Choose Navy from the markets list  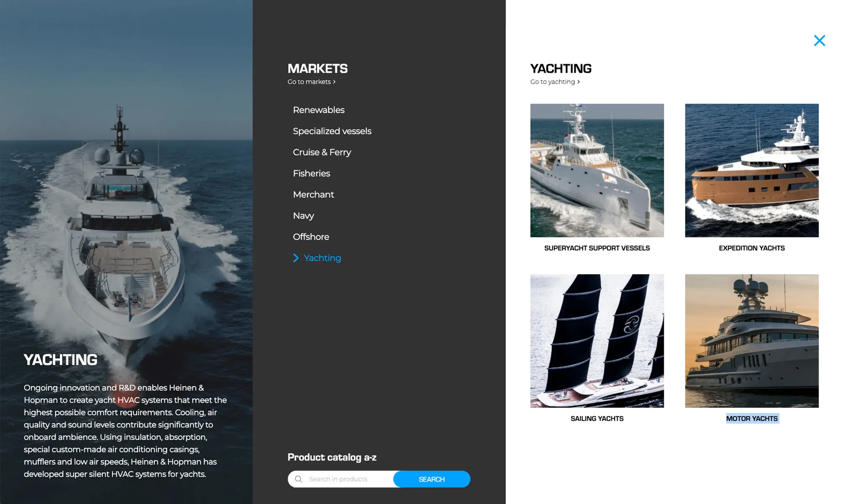(x=303, y=216)
